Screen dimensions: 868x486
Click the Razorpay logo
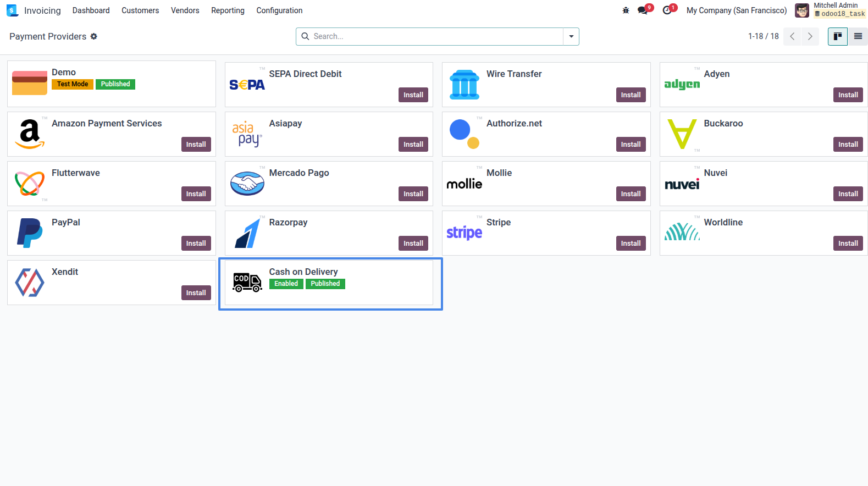pos(247,233)
